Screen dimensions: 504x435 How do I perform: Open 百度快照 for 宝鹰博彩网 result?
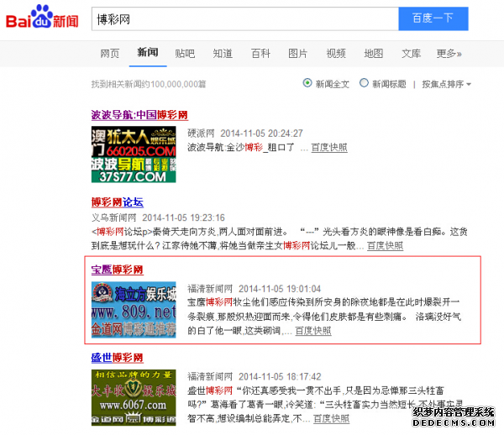pos(313,331)
